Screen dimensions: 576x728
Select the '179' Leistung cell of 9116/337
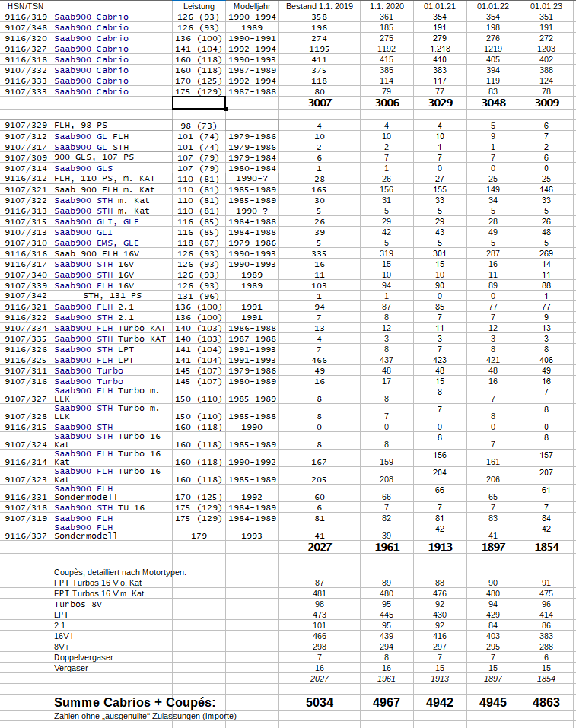199,536
